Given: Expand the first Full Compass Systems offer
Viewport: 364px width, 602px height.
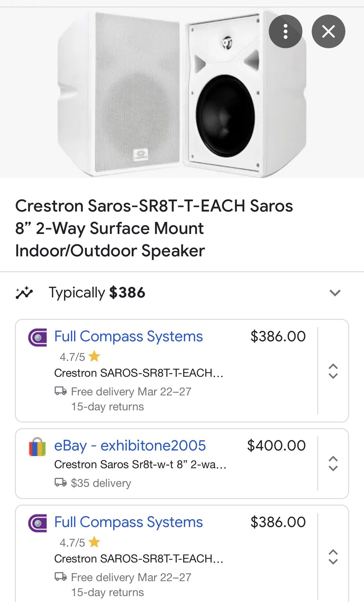Looking at the screenshot, I should pos(333,371).
